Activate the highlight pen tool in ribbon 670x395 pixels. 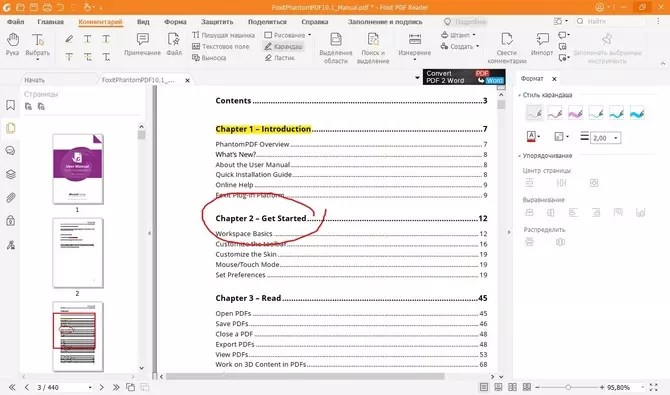[69, 39]
